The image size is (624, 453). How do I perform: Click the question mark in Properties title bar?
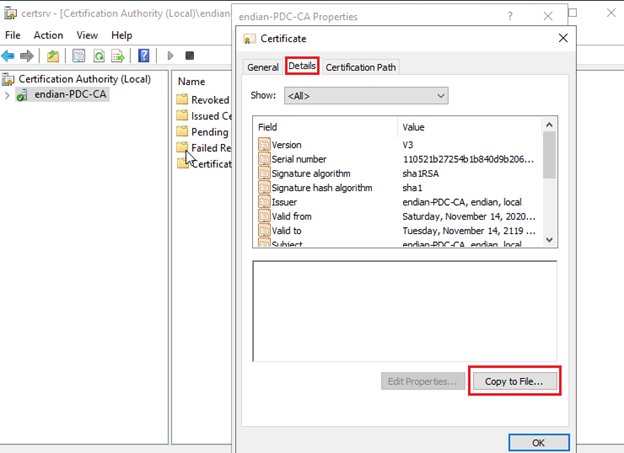(x=510, y=16)
